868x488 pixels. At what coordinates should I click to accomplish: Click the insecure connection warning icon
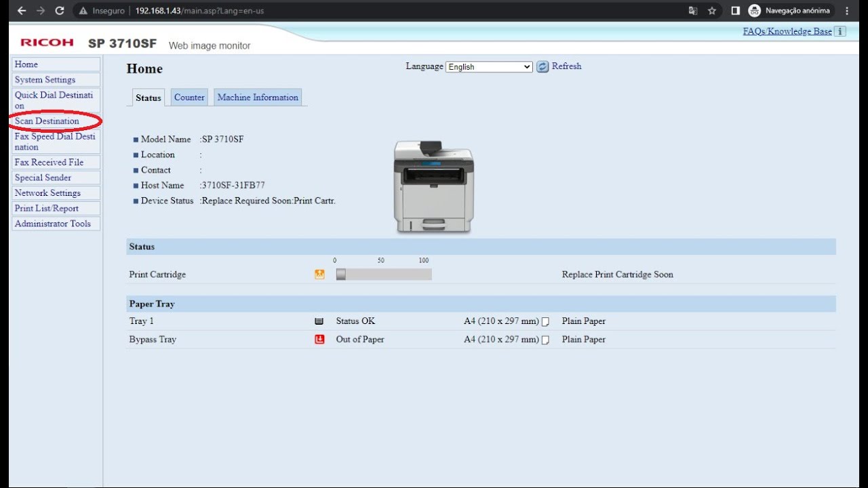click(83, 11)
